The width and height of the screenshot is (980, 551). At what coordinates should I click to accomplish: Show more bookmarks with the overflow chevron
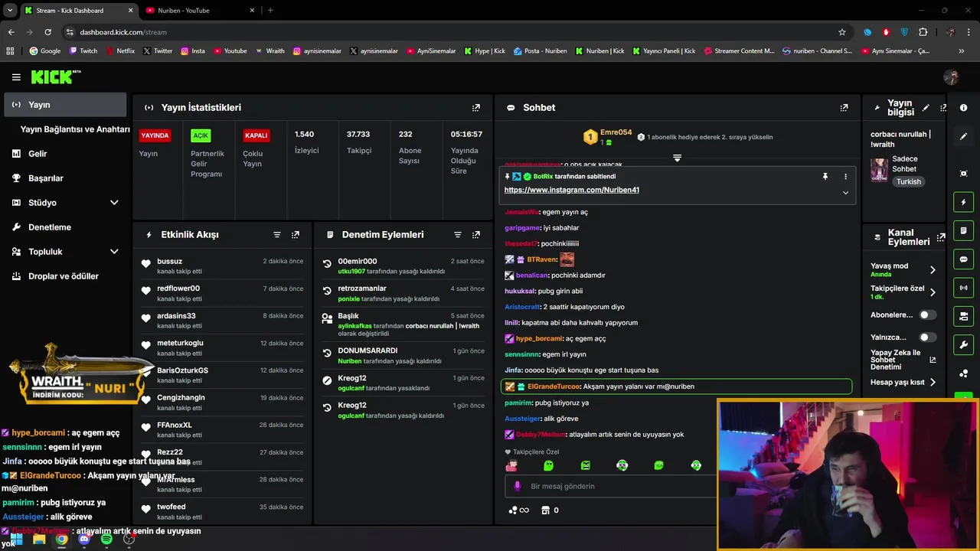pos(961,51)
